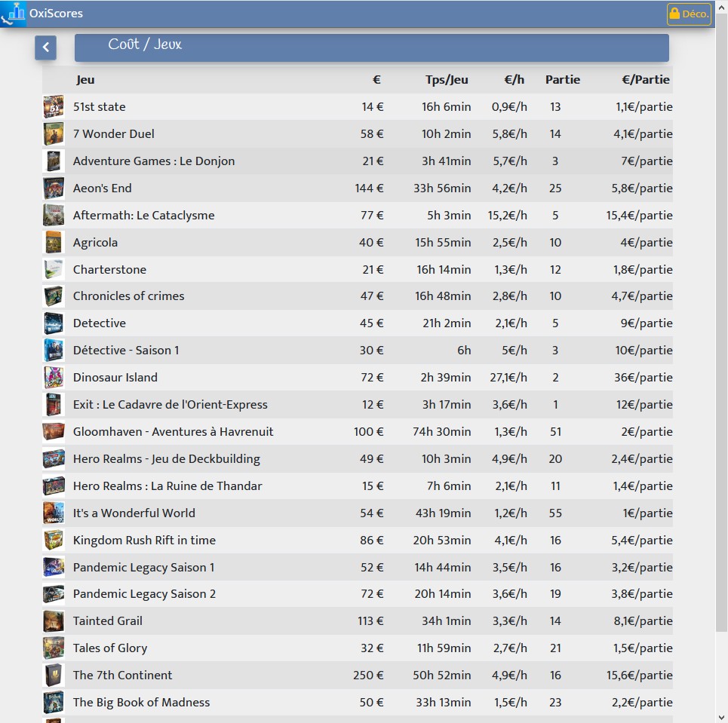Select the game name 'Tainted Grail'

tap(108, 621)
